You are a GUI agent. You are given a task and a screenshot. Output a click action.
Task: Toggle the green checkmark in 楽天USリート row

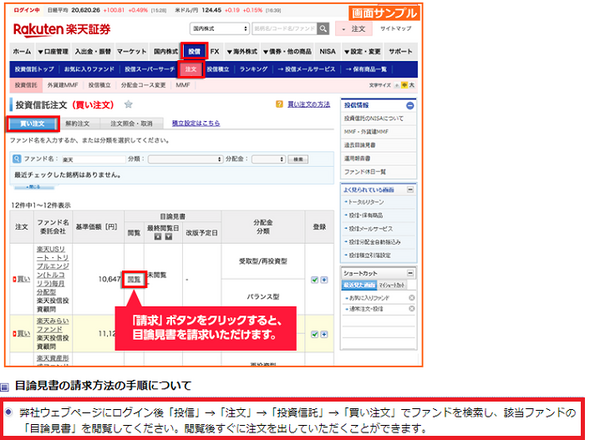tap(315, 280)
